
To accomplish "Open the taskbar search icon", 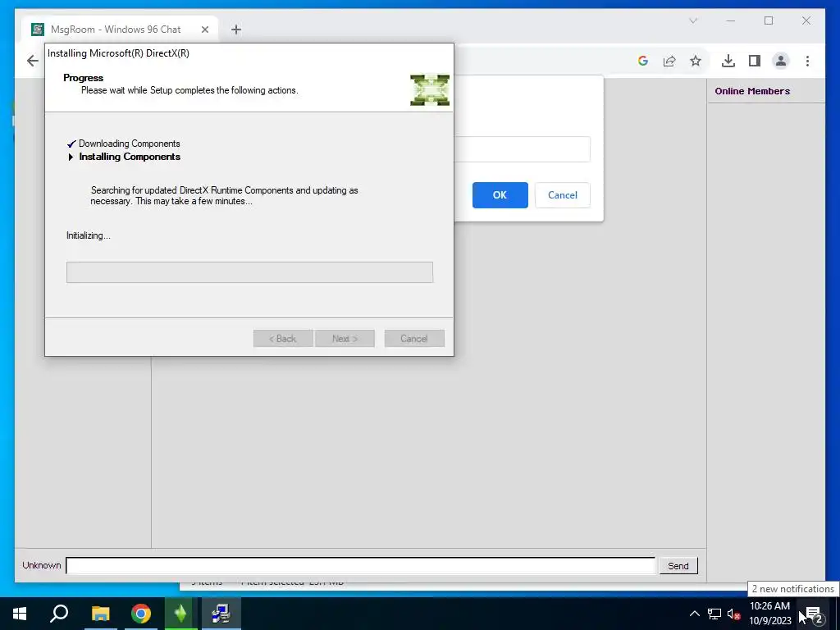I will pyautogui.click(x=59, y=614).
